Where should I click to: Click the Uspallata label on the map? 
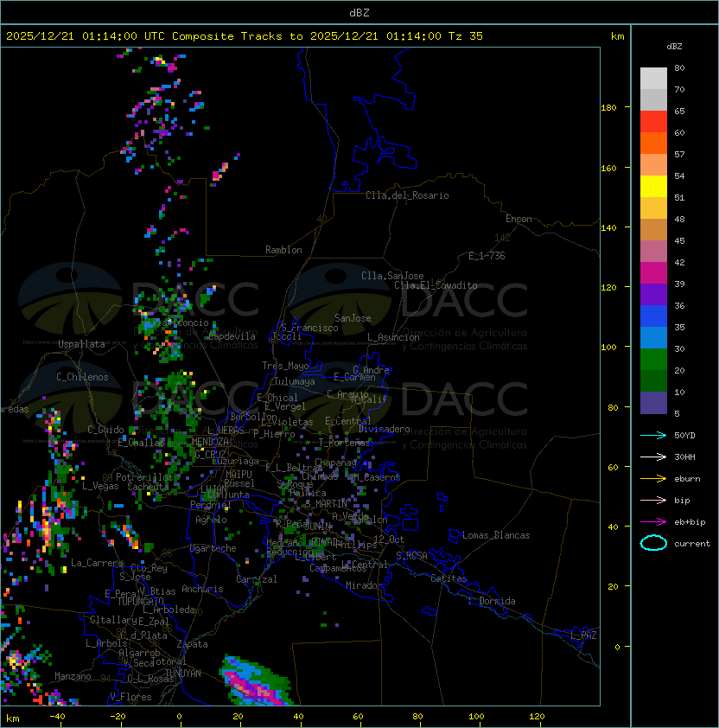click(81, 344)
